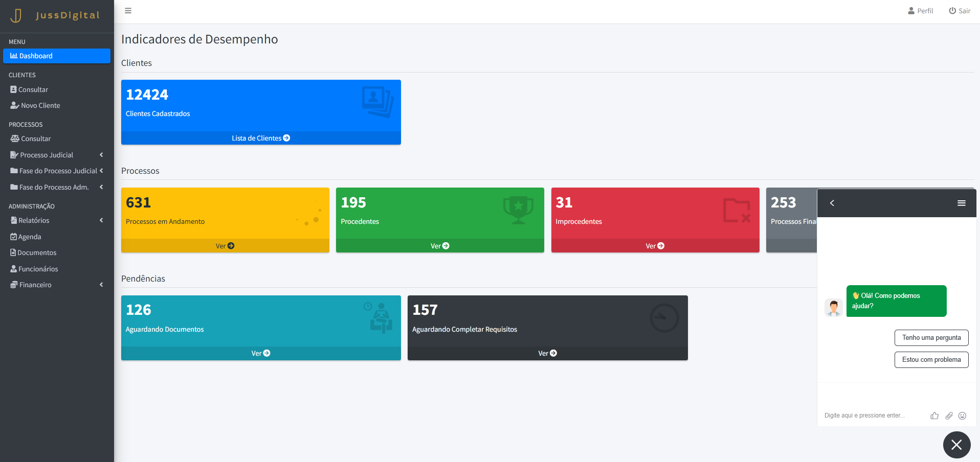
Task: Expand the Financeiro submenu
Action: pyautogui.click(x=56, y=285)
